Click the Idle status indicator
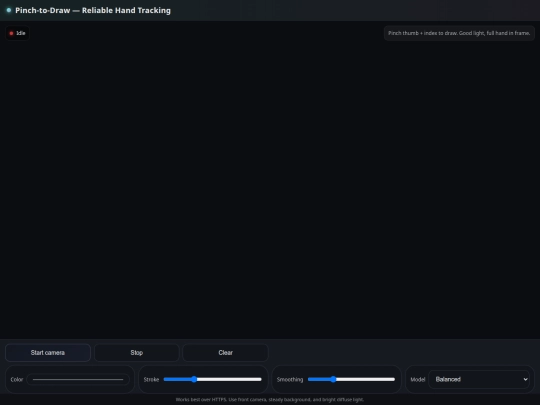The height and width of the screenshot is (405, 540). [17, 33]
